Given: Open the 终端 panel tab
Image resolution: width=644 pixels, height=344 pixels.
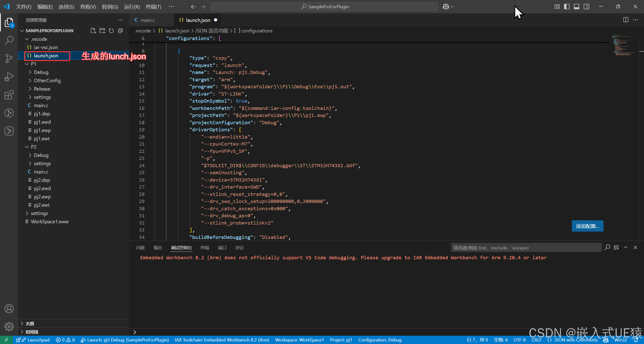Looking at the screenshot, I should pos(205,248).
